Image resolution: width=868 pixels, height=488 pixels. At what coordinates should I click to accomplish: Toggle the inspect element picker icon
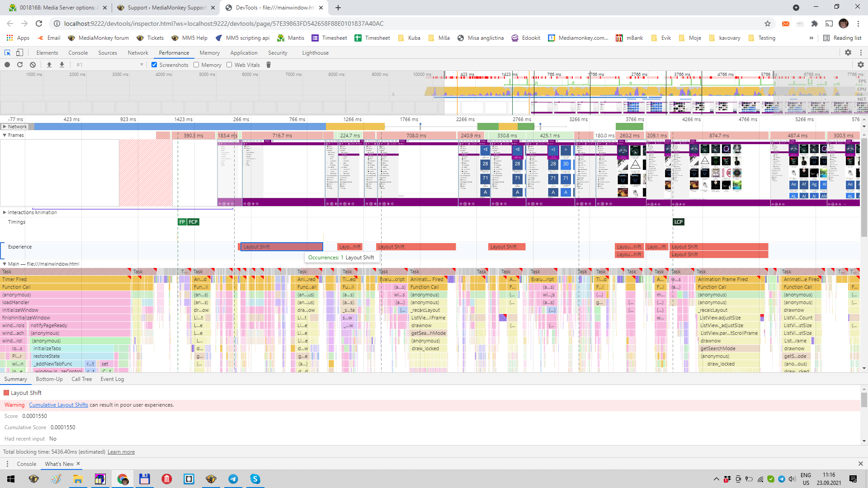[7, 52]
